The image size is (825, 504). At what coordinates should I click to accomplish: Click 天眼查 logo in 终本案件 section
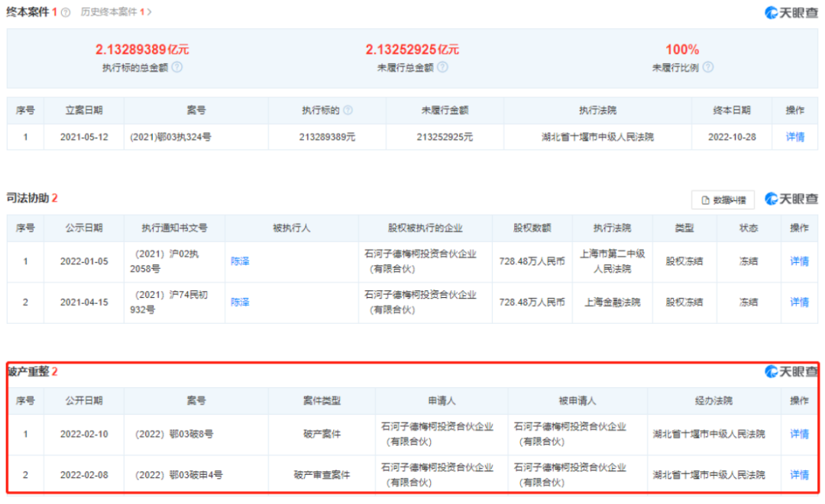coord(792,12)
